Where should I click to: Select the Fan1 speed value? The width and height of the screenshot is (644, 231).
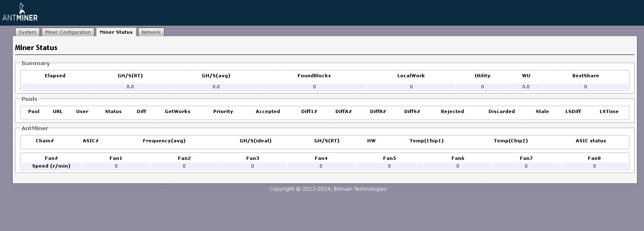[116, 166]
